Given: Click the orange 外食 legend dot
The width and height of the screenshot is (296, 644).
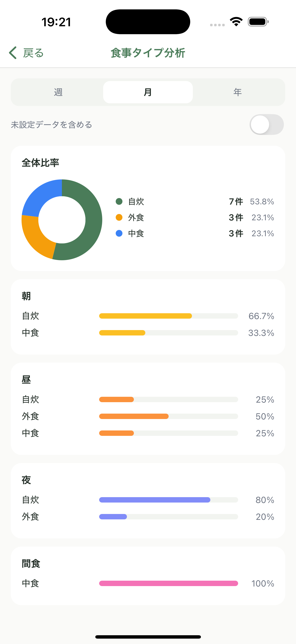Looking at the screenshot, I should coord(119,217).
